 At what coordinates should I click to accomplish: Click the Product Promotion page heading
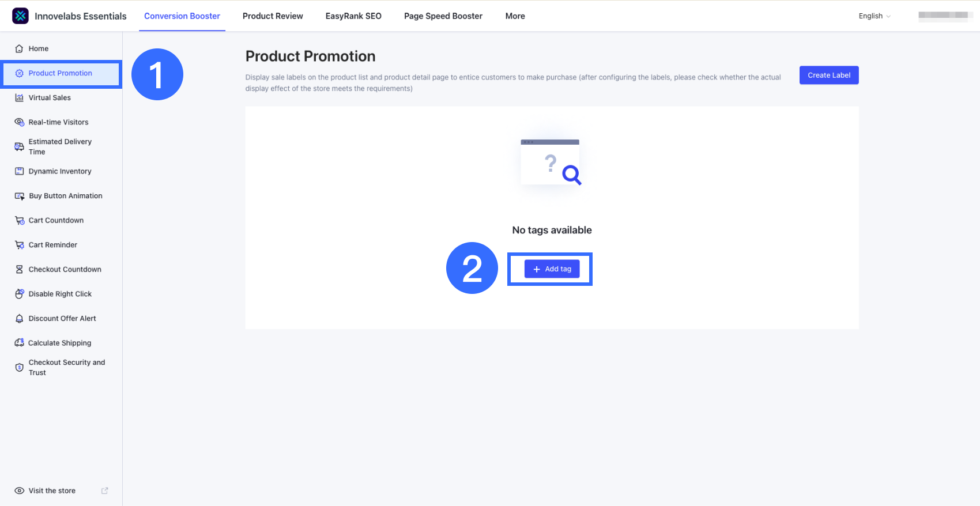[310, 56]
